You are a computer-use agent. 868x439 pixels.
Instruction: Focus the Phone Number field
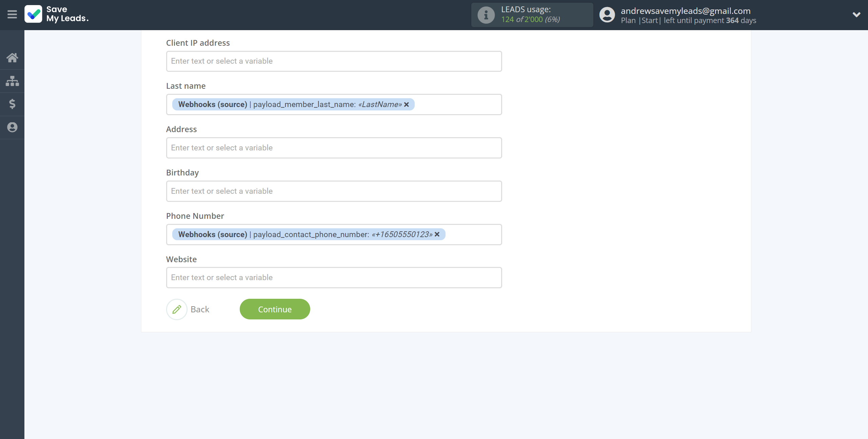coord(334,234)
